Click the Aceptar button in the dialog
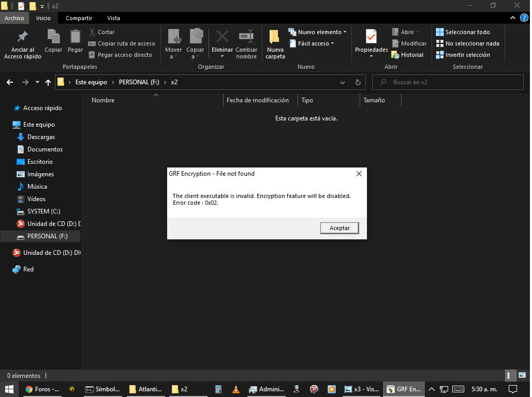 339,228
